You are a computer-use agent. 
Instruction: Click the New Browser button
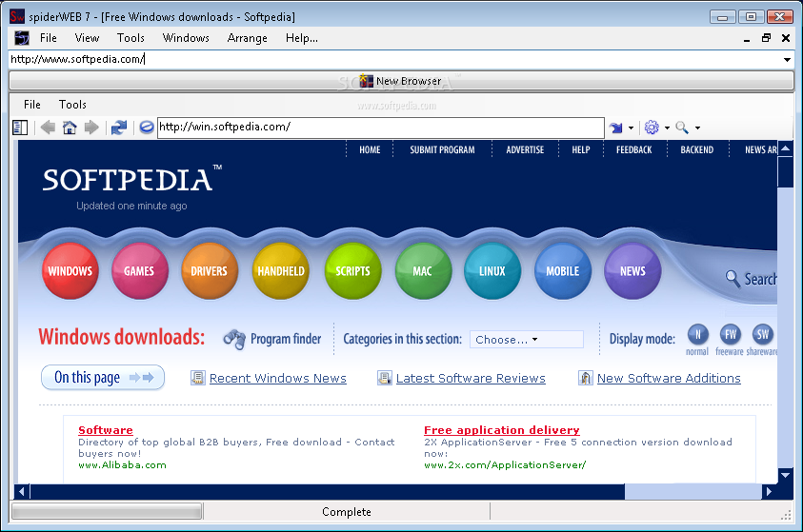pos(402,81)
